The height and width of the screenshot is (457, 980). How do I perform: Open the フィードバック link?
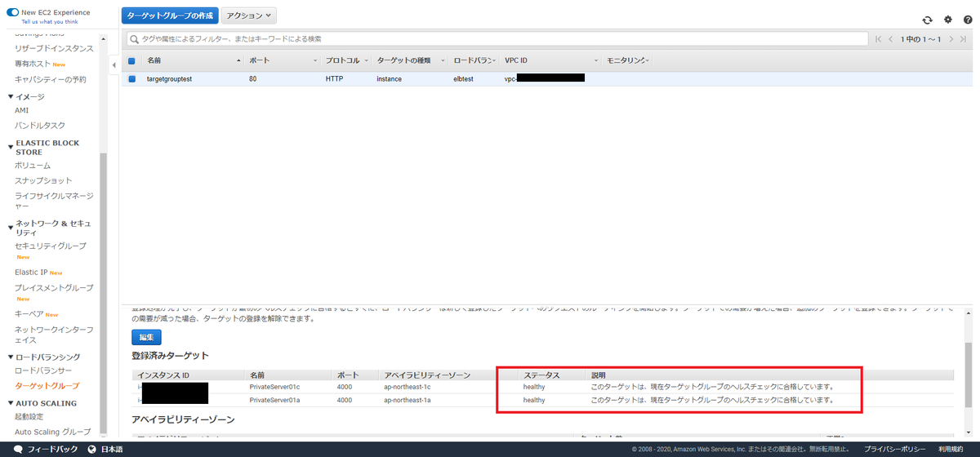(x=53, y=450)
